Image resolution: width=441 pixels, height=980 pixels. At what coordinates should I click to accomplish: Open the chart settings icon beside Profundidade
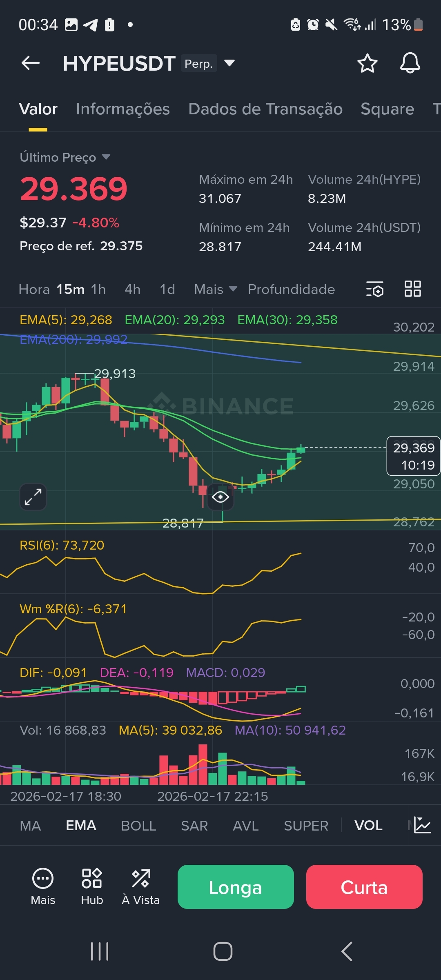(374, 289)
